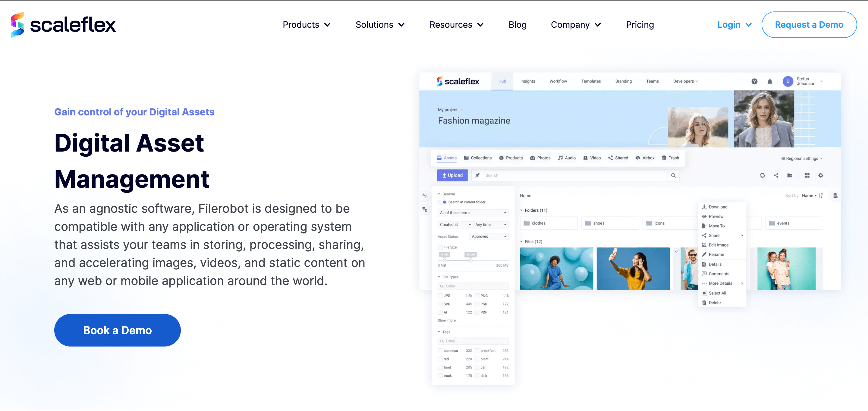Click the Download icon in context menu

[703, 207]
